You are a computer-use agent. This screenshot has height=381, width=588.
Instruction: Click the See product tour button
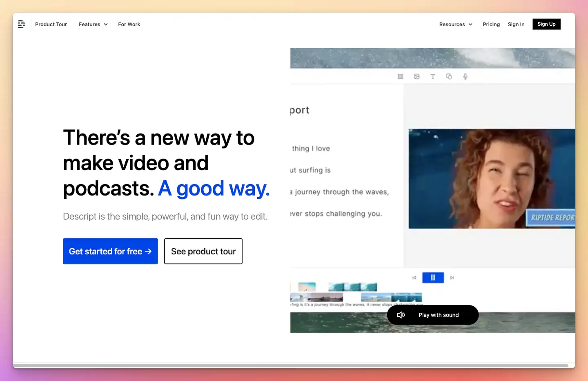tap(203, 251)
